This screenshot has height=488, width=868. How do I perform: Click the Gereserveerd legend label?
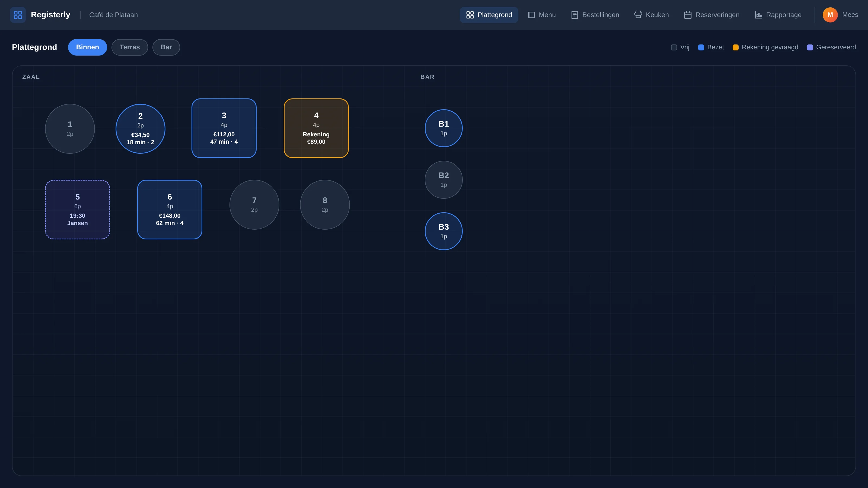836,47
